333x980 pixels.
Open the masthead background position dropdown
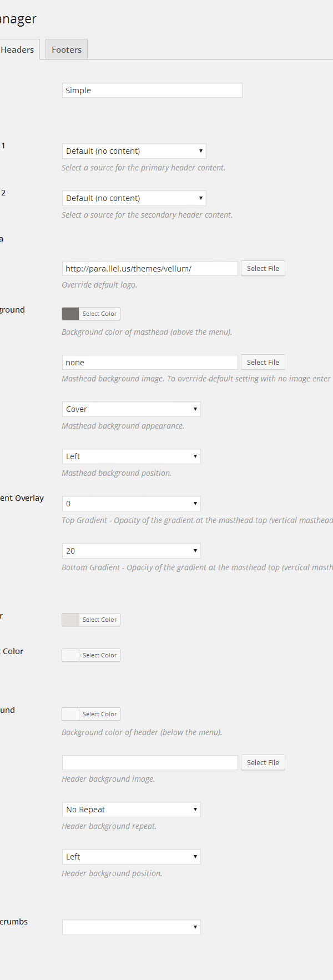132,456
